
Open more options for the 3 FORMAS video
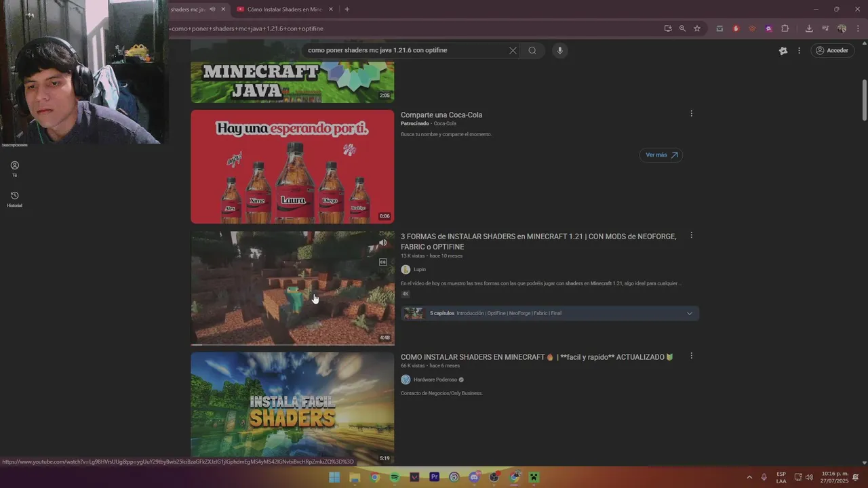pos(691,235)
